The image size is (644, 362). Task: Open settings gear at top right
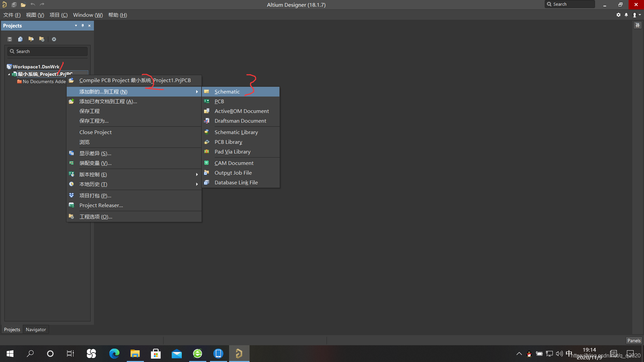pos(619,15)
